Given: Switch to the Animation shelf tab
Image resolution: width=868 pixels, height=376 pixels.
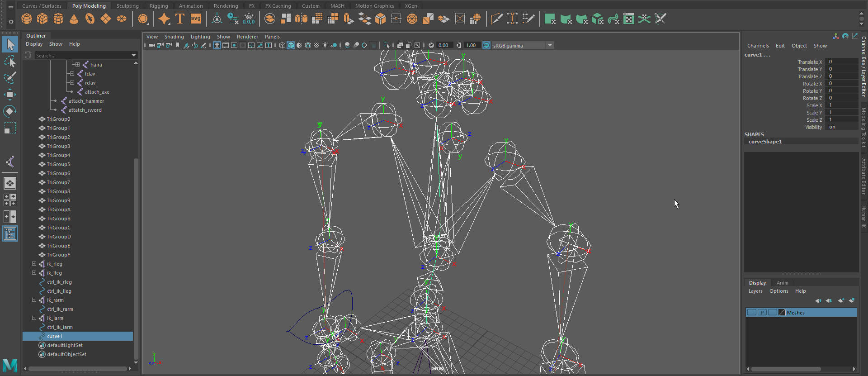Looking at the screenshot, I should tap(191, 6).
